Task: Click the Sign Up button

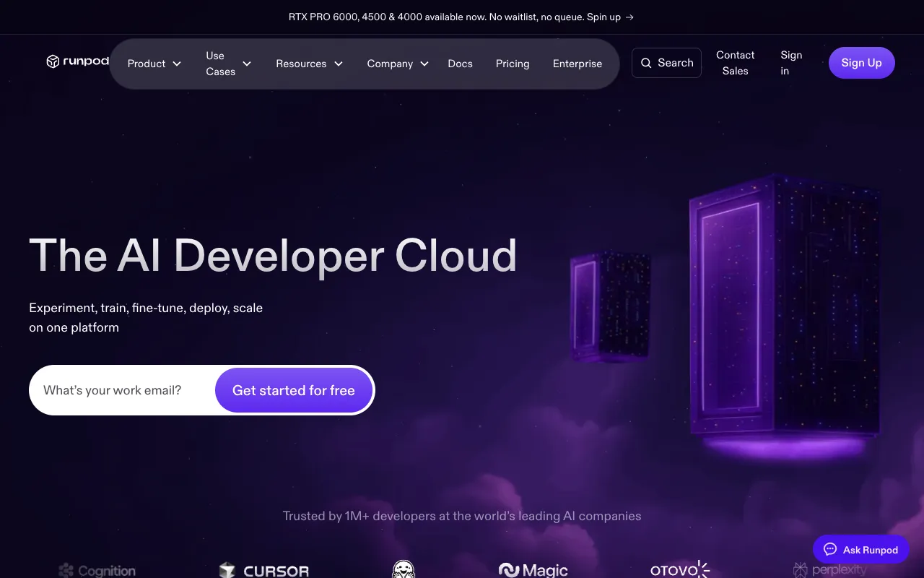Action: tap(861, 63)
